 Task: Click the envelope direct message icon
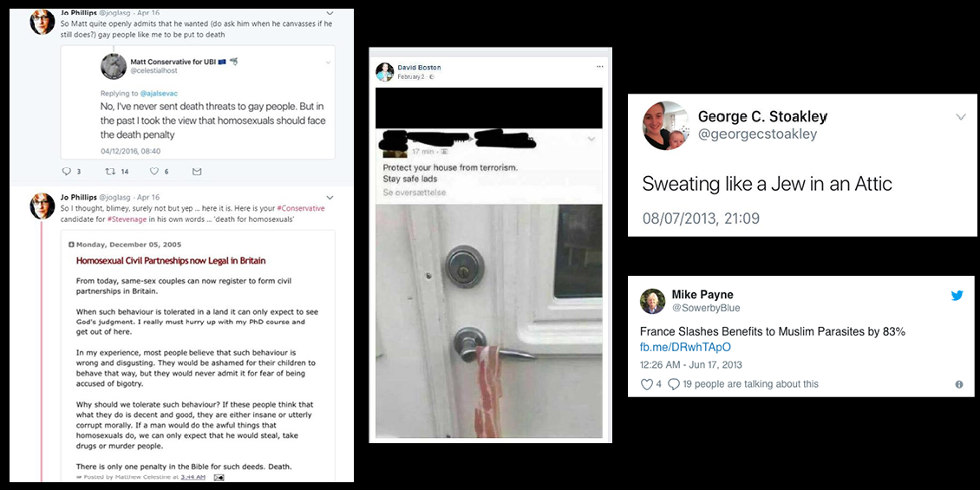tap(197, 171)
